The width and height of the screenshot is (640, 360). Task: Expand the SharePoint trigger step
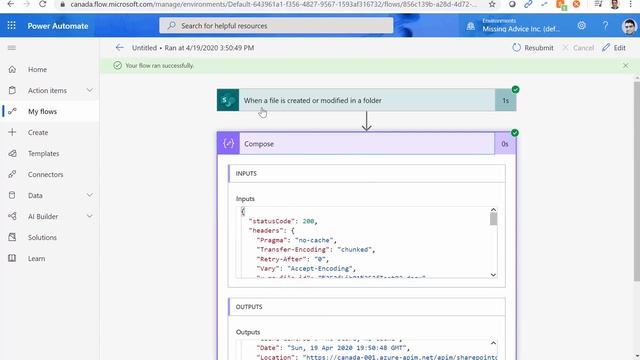click(367, 100)
